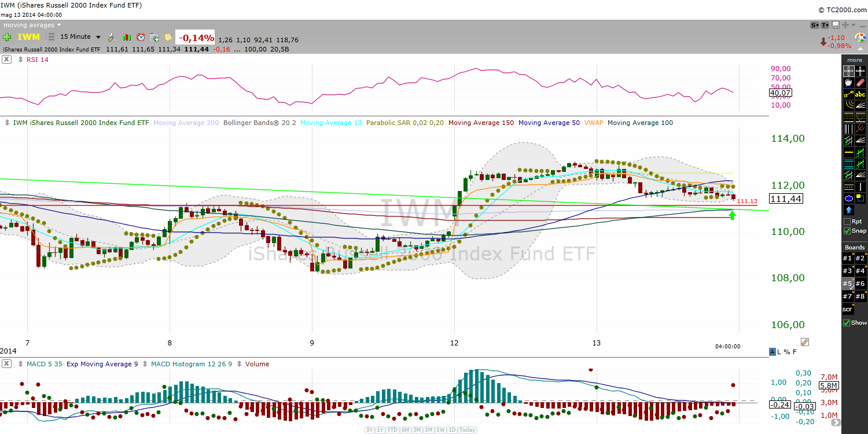The height and width of the screenshot is (434, 868).
Task: Select the blue up arrow tool
Action: [x=848, y=210]
